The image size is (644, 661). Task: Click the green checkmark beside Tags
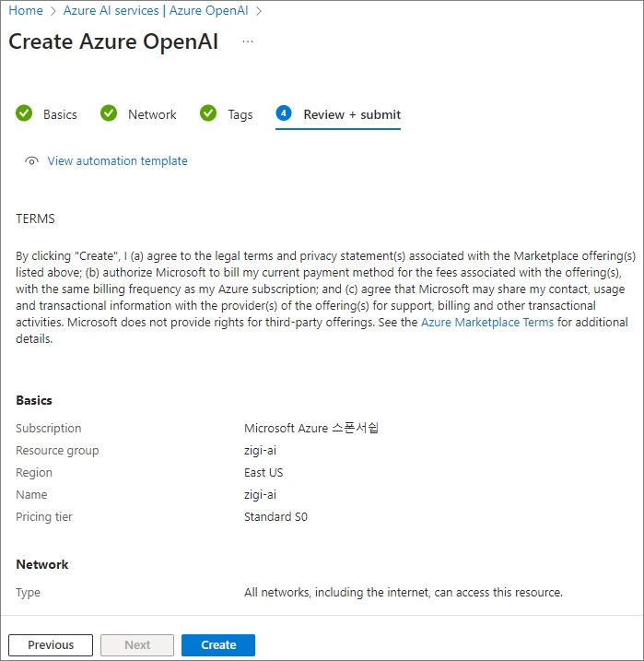[x=208, y=113]
